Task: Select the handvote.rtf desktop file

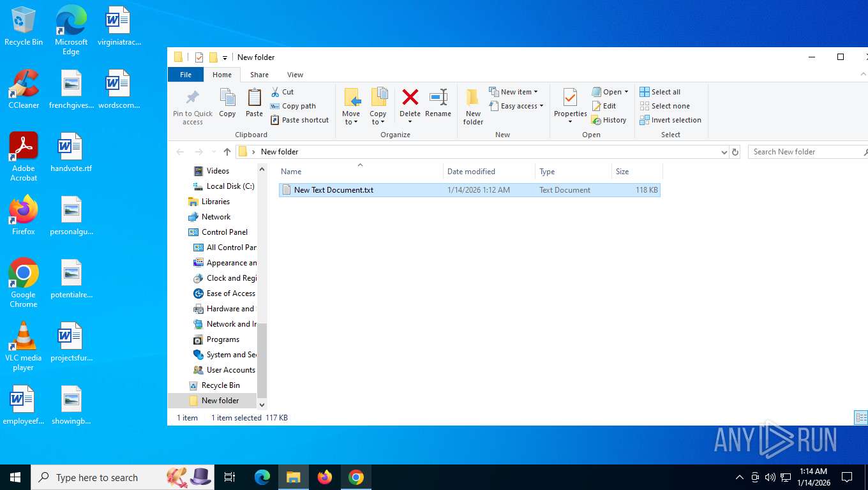Action: point(71,152)
